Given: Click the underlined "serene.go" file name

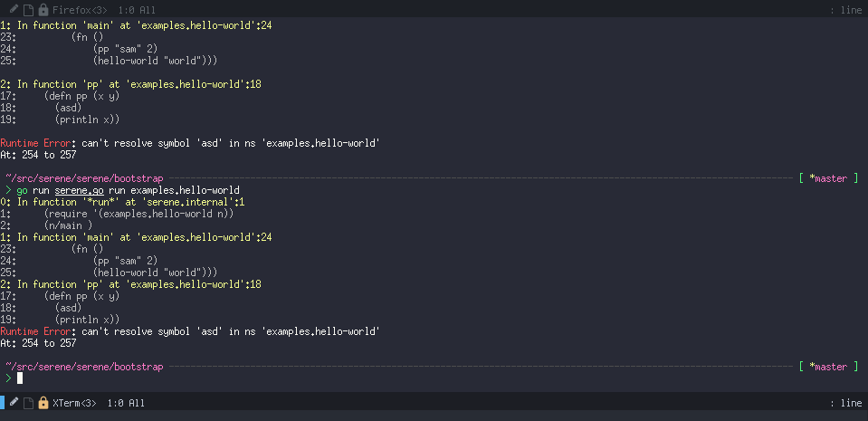Looking at the screenshot, I should 79,190.
